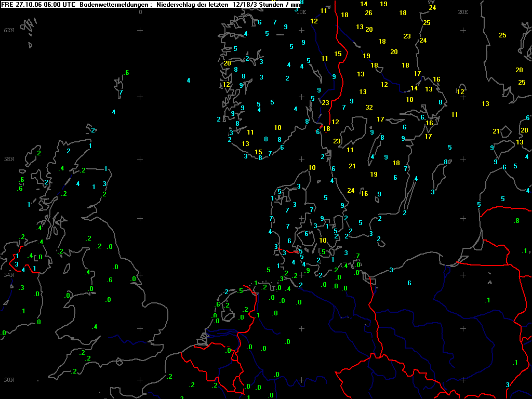Click the '10E' longitude label

pos(301,12)
